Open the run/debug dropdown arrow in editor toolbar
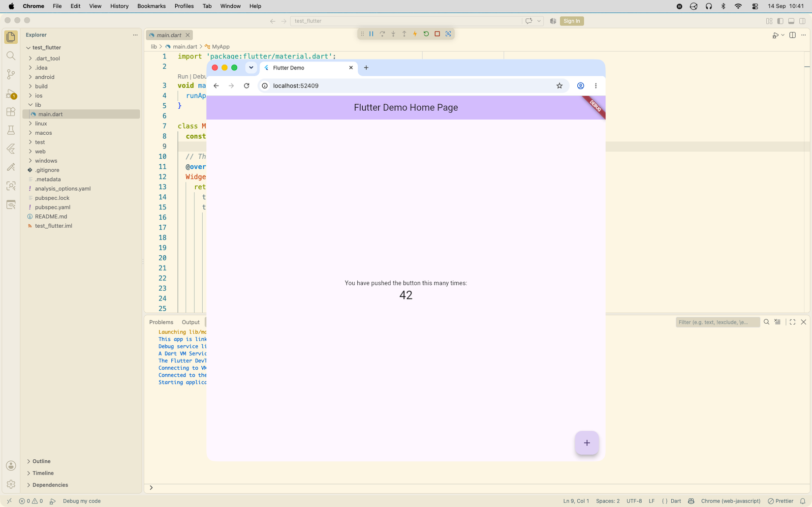Image resolution: width=812 pixels, height=507 pixels. pyautogui.click(x=783, y=35)
